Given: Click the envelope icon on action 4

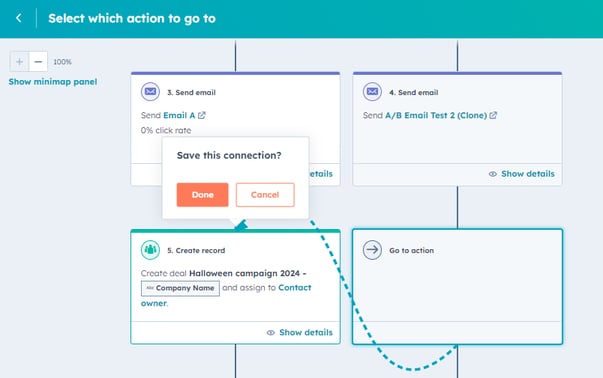Looking at the screenshot, I should 372,92.
